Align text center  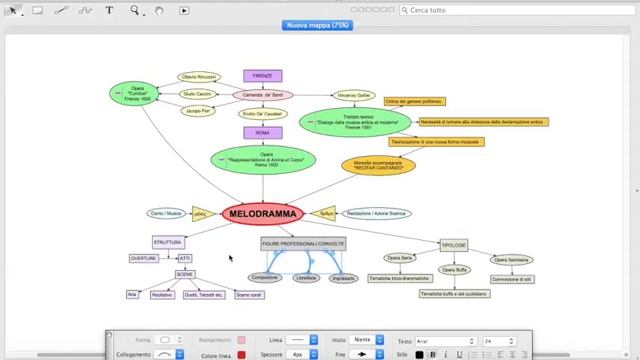pyautogui.click(x=512, y=354)
